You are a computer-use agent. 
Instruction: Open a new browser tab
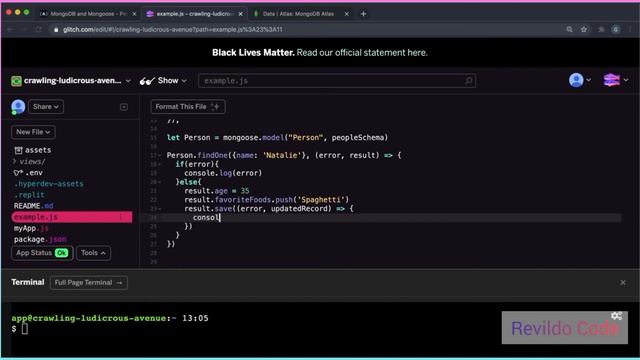point(363,14)
